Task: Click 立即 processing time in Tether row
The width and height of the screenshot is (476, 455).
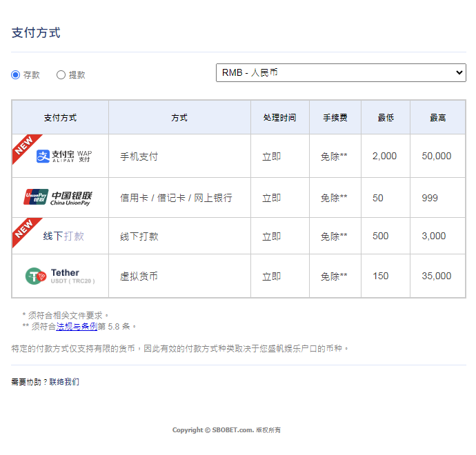Action: (271, 276)
